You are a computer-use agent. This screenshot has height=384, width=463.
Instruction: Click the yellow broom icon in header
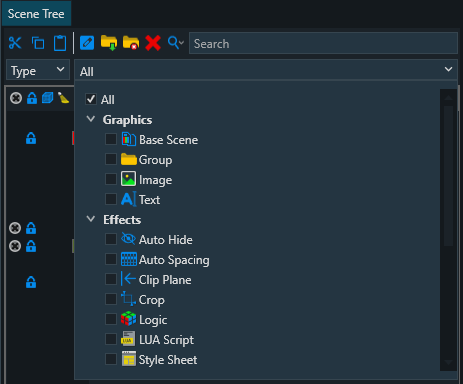pos(63,98)
